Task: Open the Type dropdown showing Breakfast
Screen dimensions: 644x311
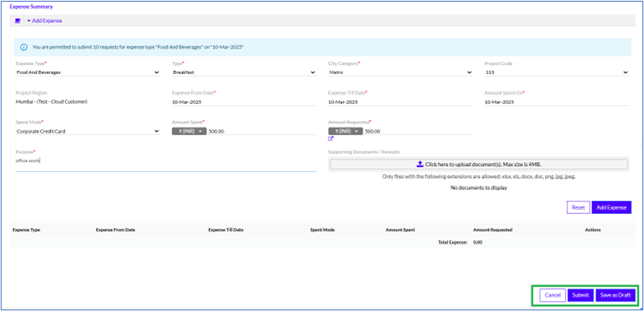Action: [x=244, y=72]
